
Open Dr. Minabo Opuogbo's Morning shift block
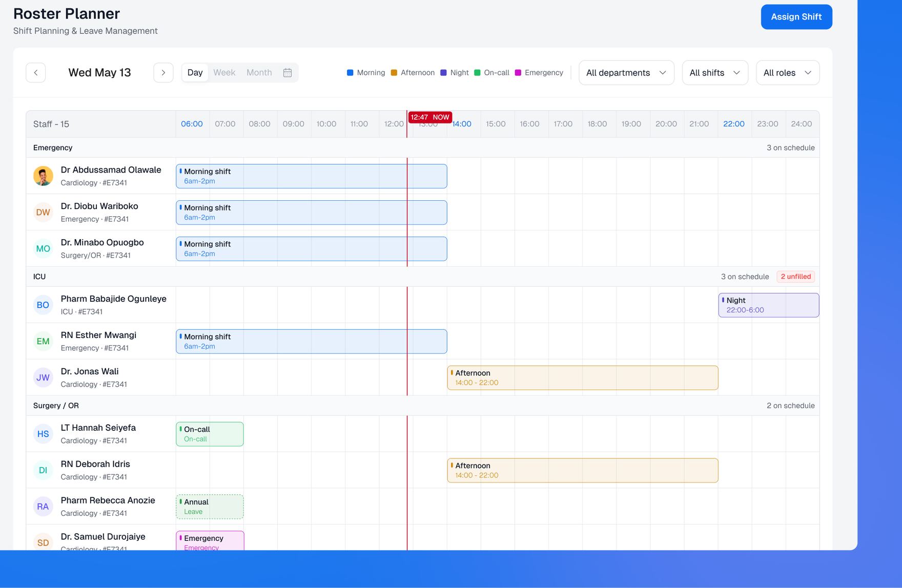[x=312, y=249]
